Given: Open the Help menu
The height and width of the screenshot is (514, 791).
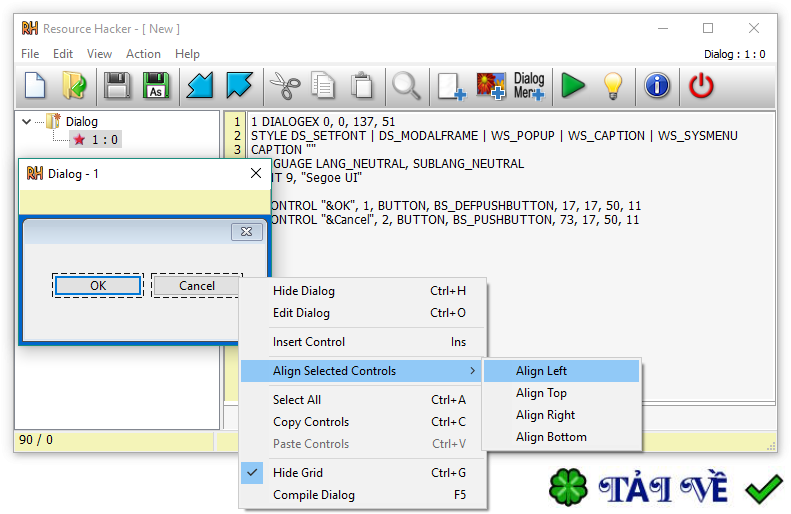Looking at the screenshot, I should (x=187, y=54).
